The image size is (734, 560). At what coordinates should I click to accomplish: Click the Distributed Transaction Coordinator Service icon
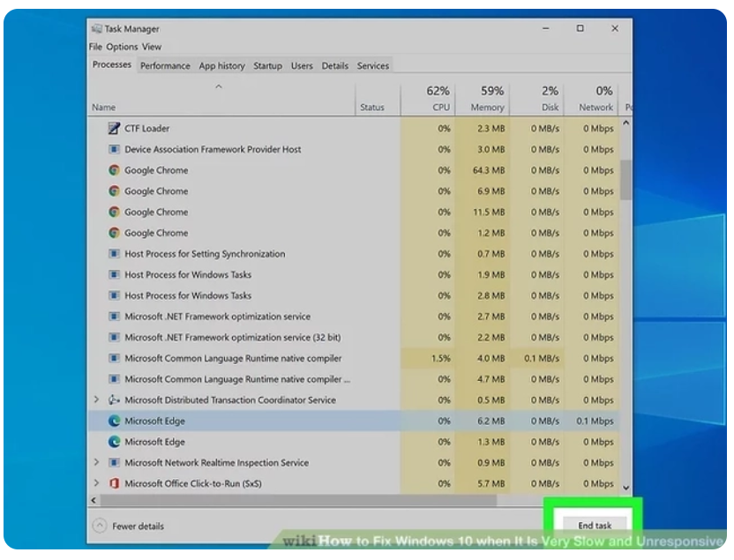click(114, 400)
